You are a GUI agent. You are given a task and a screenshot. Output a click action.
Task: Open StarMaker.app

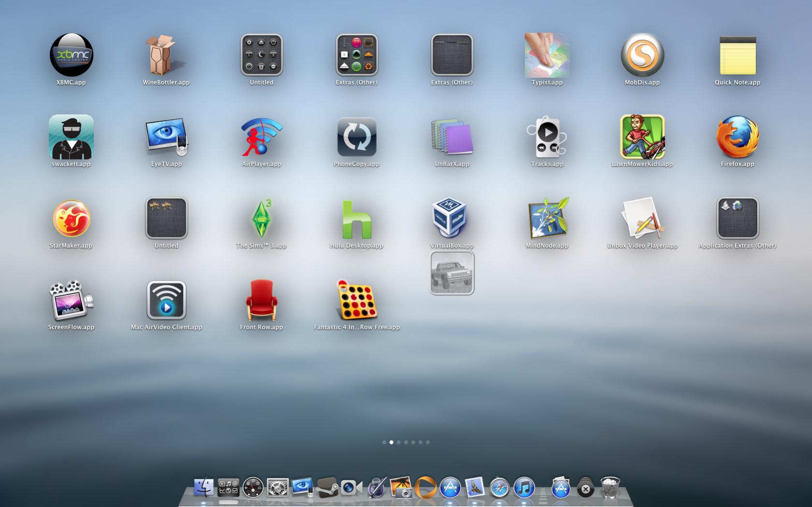[x=71, y=218]
